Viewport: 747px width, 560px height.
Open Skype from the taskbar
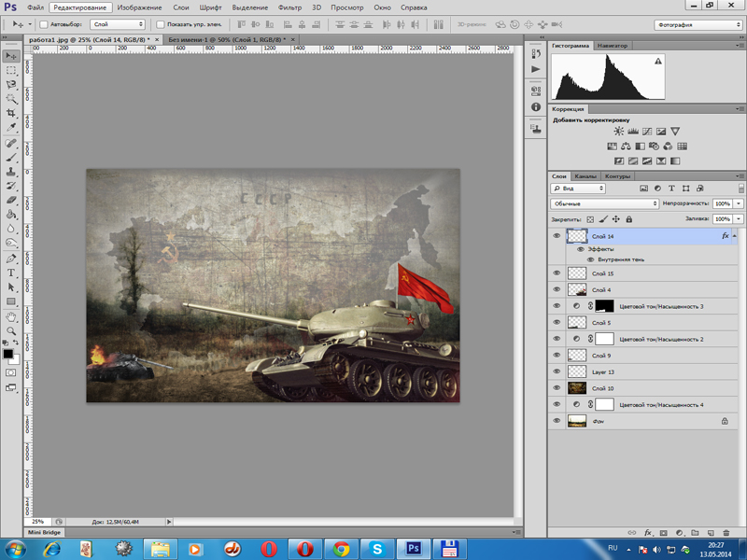(377, 549)
